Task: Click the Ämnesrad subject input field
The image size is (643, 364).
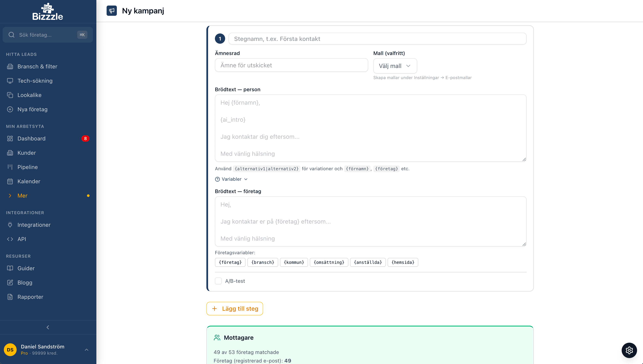Action: [x=291, y=65]
